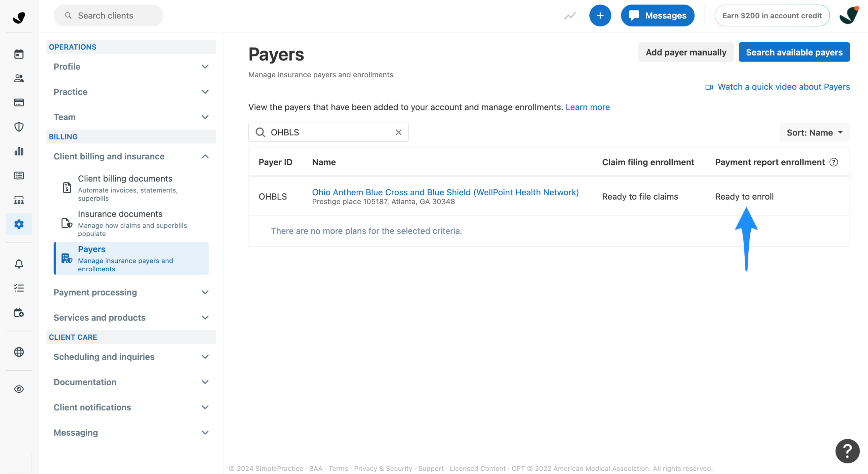The width and height of the screenshot is (868, 474).
Task: Open the Clients people icon
Action: [x=19, y=78]
